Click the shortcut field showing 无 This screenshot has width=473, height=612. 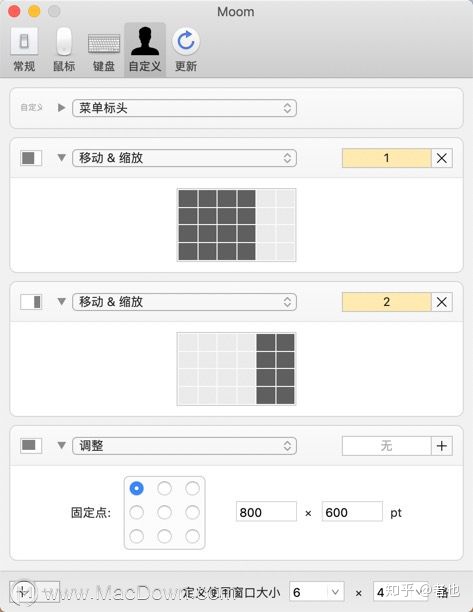tap(386, 446)
